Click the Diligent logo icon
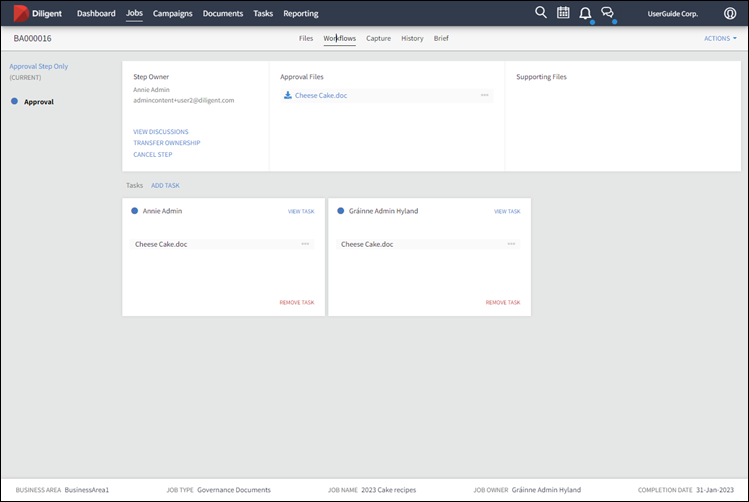The image size is (749, 502). click(x=20, y=13)
